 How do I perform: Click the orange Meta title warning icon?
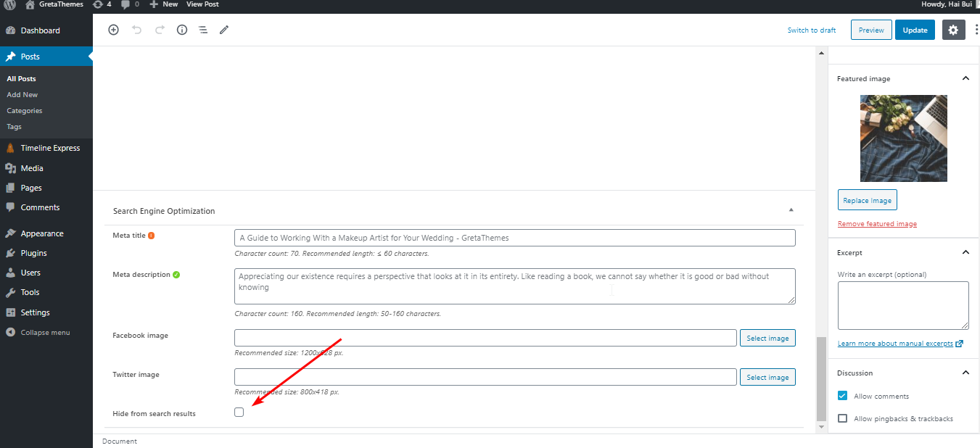click(x=152, y=236)
